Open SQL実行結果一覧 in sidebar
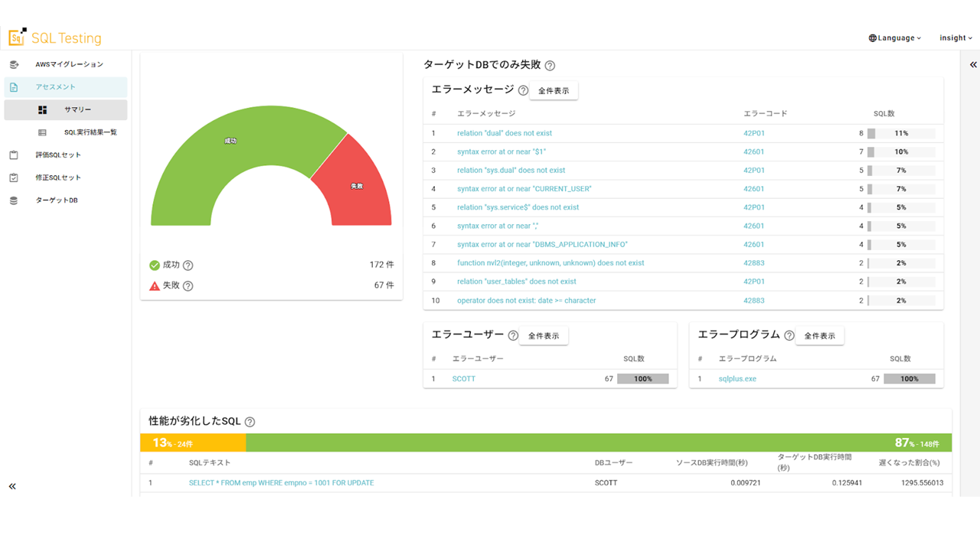The width and height of the screenshot is (980, 551). click(90, 132)
